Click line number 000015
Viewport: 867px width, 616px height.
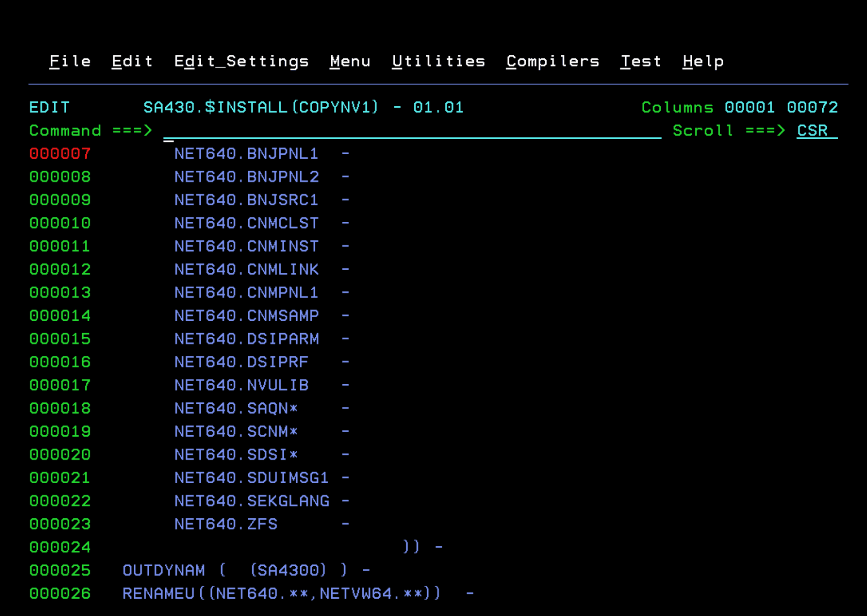(x=59, y=339)
